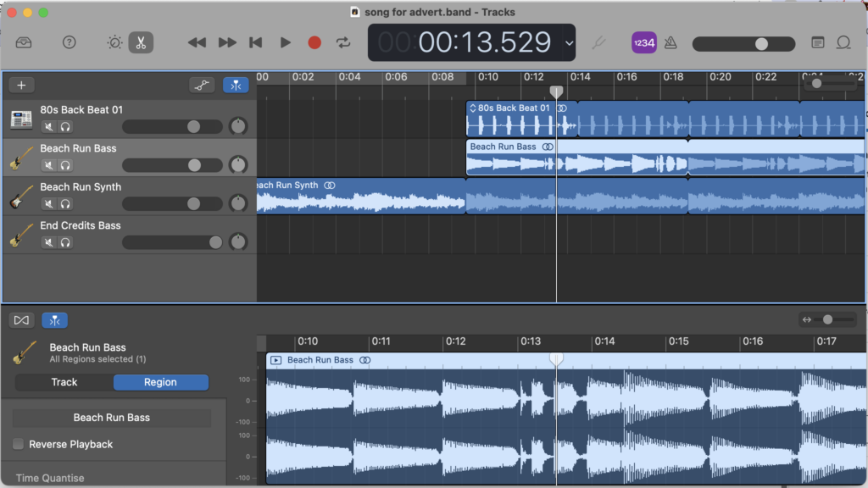
Task: Click 80s Back Beat 01 pan knob
Action: point(238,126)
